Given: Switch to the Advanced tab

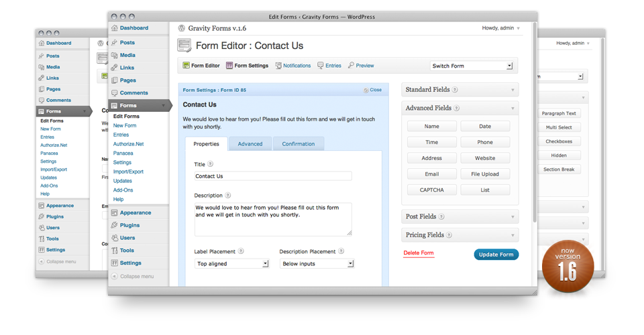Looking at the screenshot, I should [250, 144].
